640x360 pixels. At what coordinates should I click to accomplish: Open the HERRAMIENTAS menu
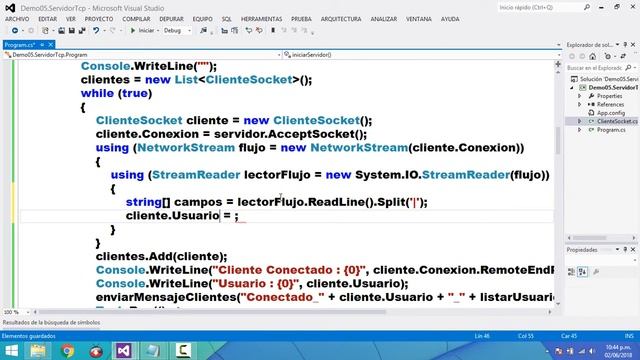[262, 19]
